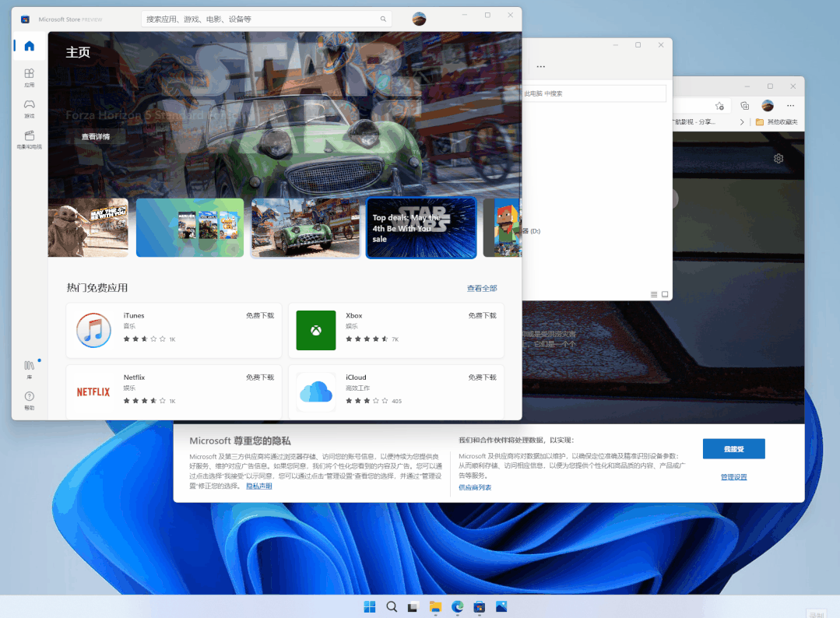Image resolution: width=840 pixels, height=618 pixels.
Task: Open the Help icon in Store sidebar
Action: [30, 400]
